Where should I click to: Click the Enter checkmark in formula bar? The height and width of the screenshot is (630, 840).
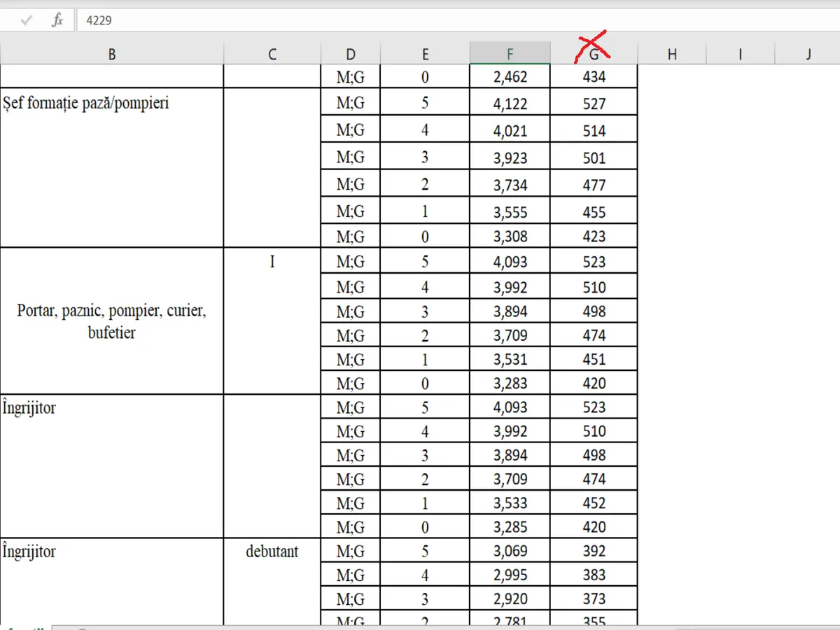(27, 20)
